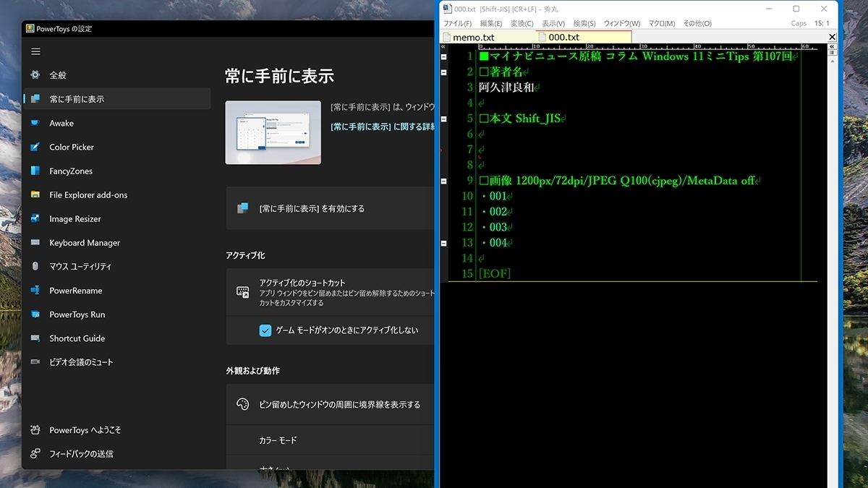Image resolution: width=868 pixels, height=488 pixels.
Task: Open the Shortcut Guide settings
Action: 117,338
